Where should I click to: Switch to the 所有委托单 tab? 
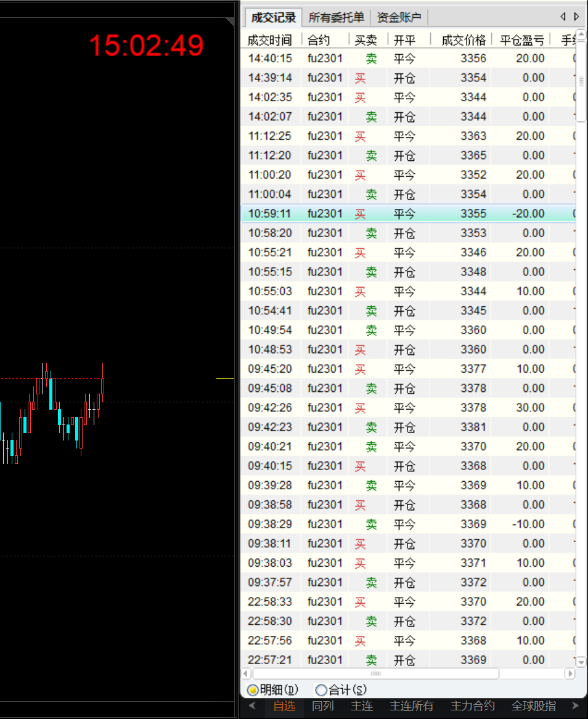(x=336, y=18)
